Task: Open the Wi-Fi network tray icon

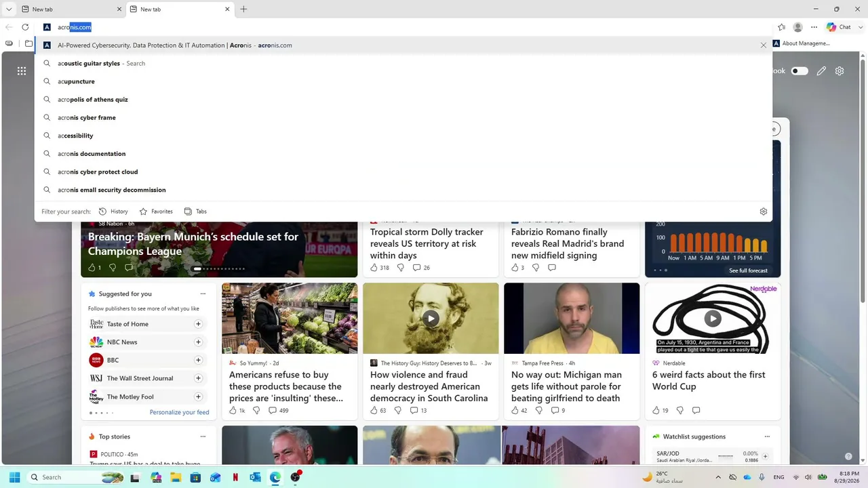Action: coord(796,477)
